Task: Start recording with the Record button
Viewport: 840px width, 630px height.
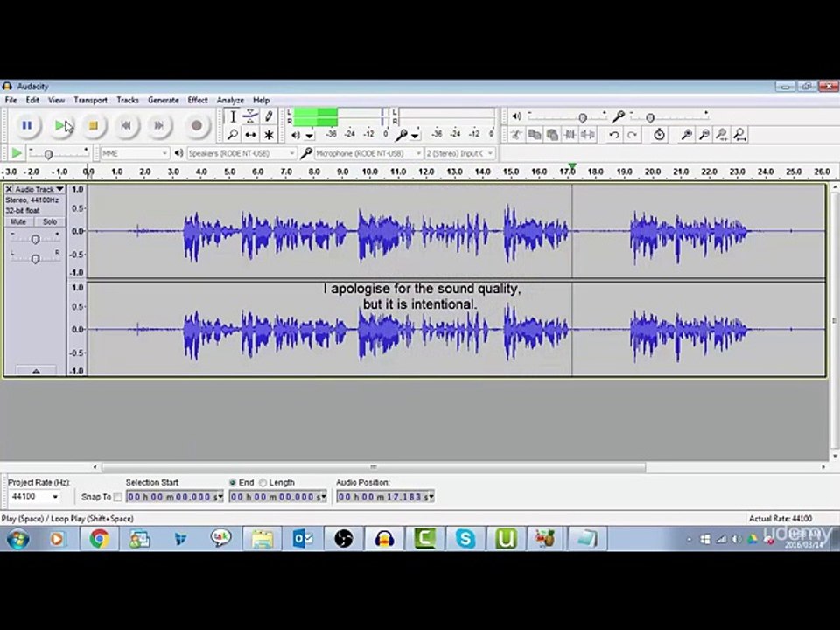Action: tap(197, 125)
